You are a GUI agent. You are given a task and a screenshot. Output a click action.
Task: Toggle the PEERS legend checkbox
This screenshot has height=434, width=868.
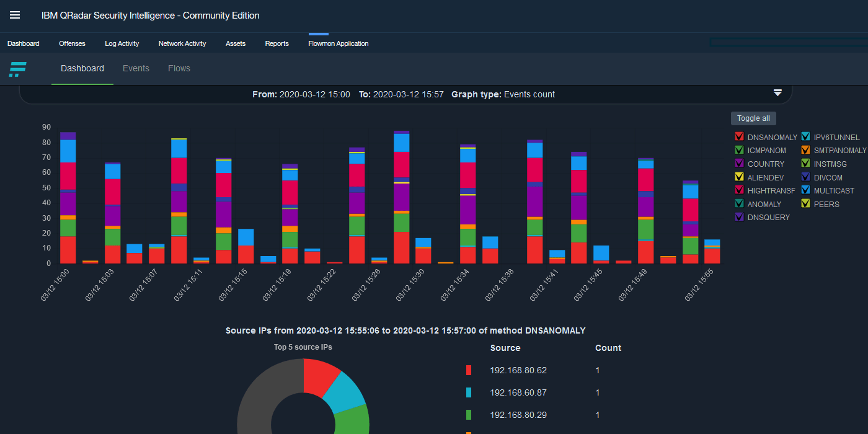pyautogui.click(x=805, y=204)
